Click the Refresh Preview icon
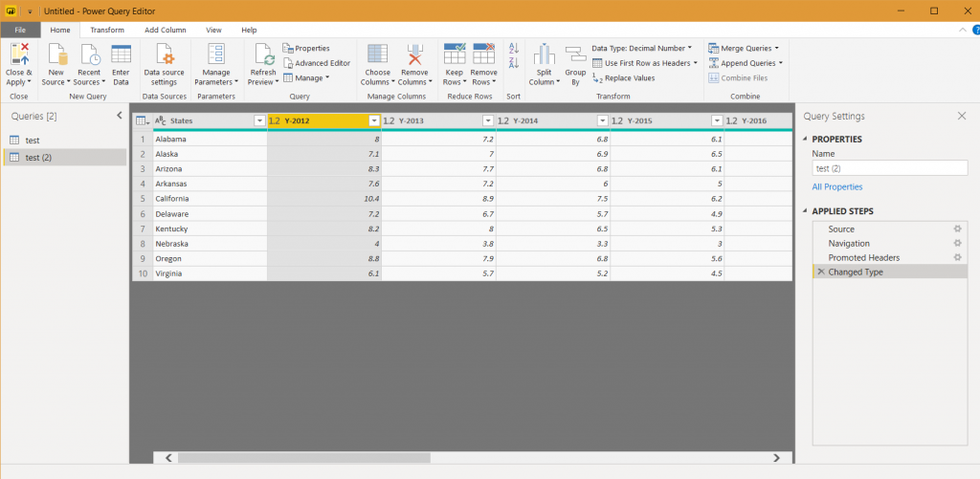The image size is (980, 479). (x=262, y=54)
